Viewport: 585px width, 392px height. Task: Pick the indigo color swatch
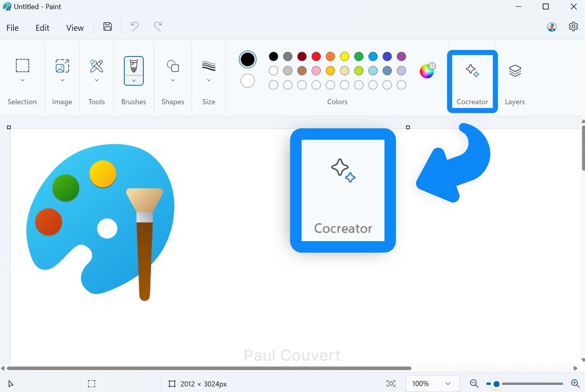tap(387, 57)
